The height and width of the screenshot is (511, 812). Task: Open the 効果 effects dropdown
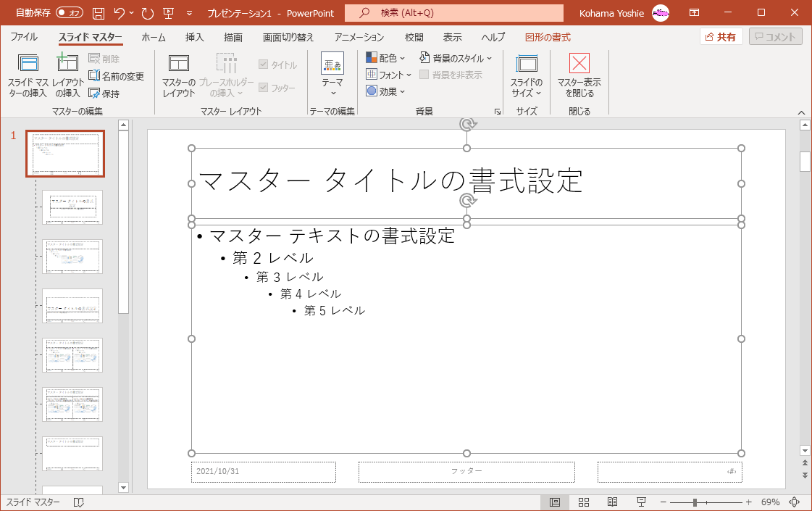[385, 91]
